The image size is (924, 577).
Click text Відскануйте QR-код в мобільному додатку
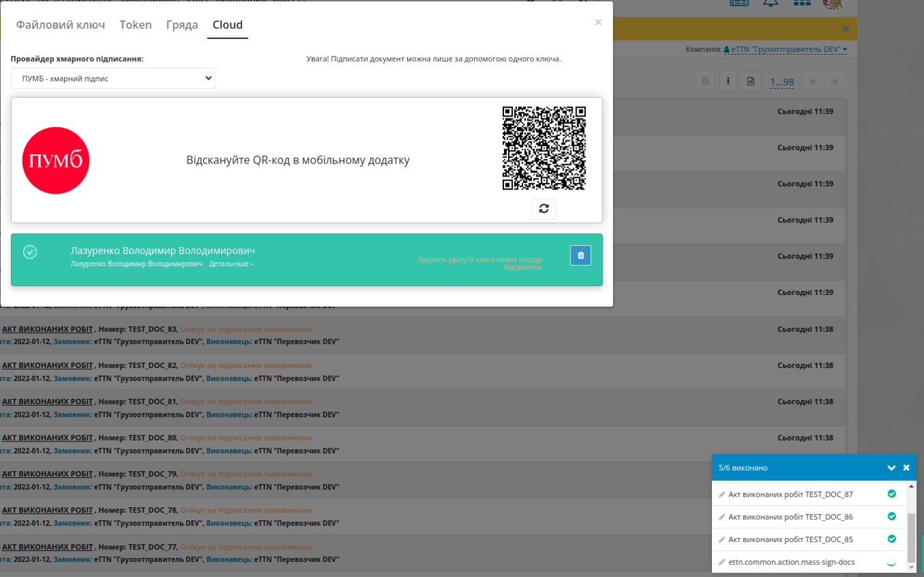tap(298, 160)
